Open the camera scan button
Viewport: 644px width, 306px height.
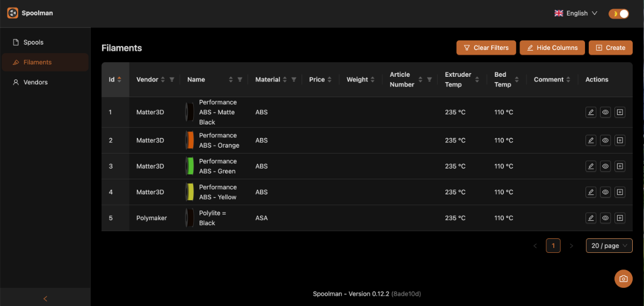(624, 279)
